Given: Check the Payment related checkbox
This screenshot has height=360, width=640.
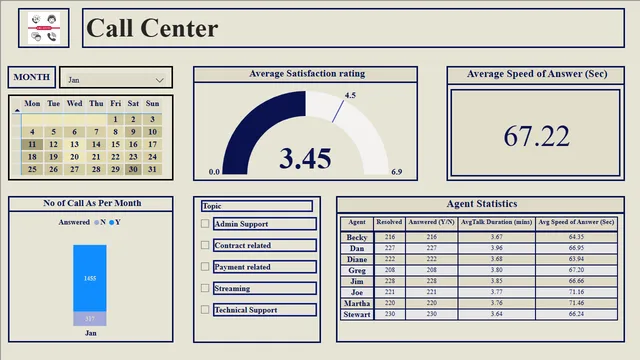Looking at the screenshot, I should tap(205, 267).
